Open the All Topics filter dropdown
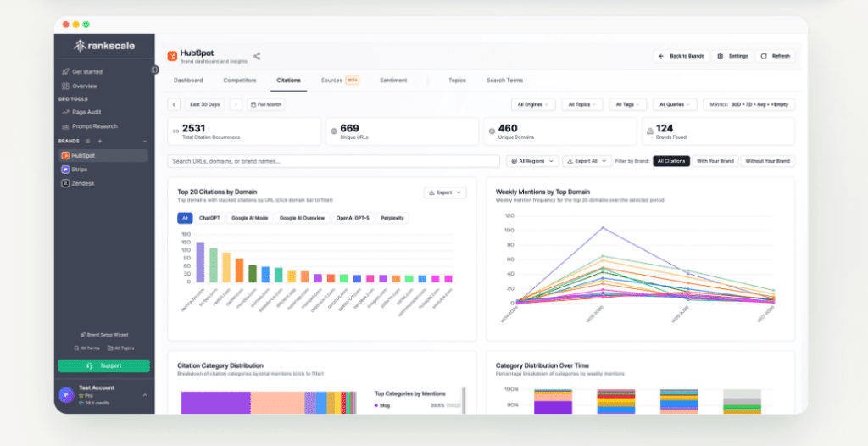Viewport: 868px width, 446px height. coord(582,104)
